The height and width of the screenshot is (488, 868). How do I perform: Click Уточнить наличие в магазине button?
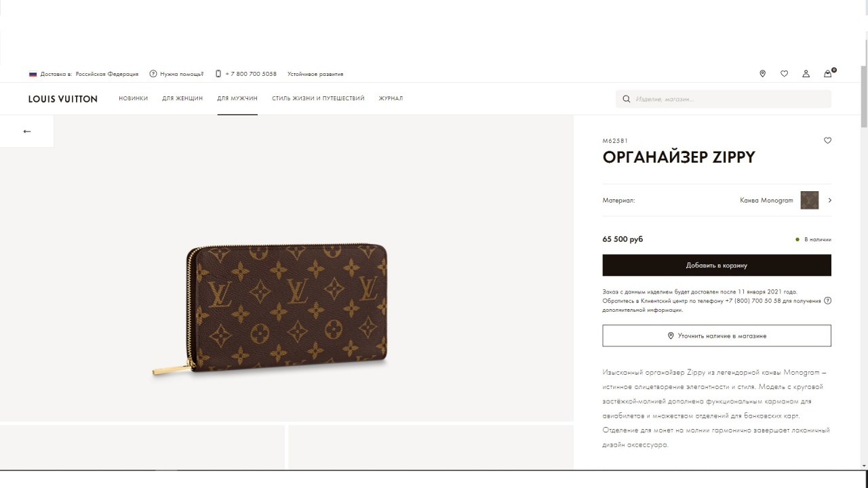(717, 335)
